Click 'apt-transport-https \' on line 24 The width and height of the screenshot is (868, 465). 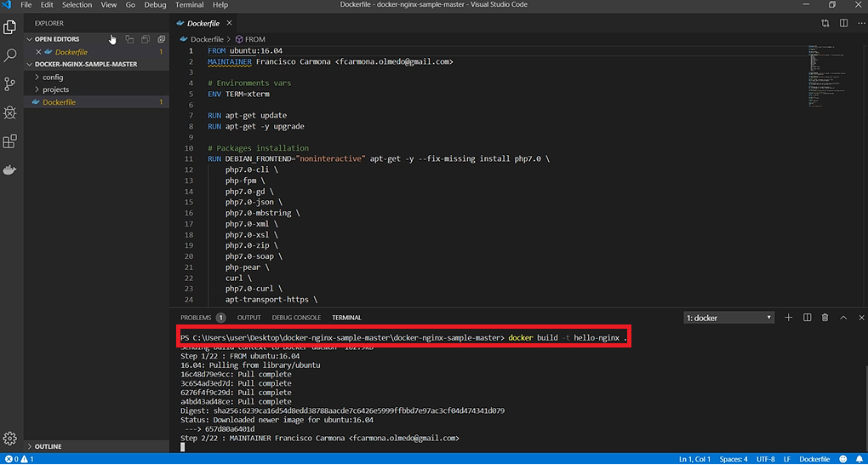[x=271, y=299]
